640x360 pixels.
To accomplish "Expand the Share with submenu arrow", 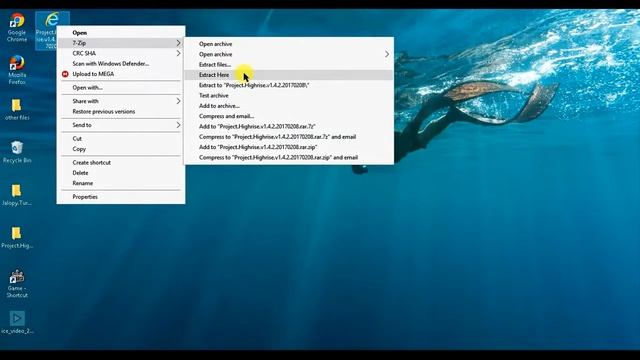I will (178, 101).
